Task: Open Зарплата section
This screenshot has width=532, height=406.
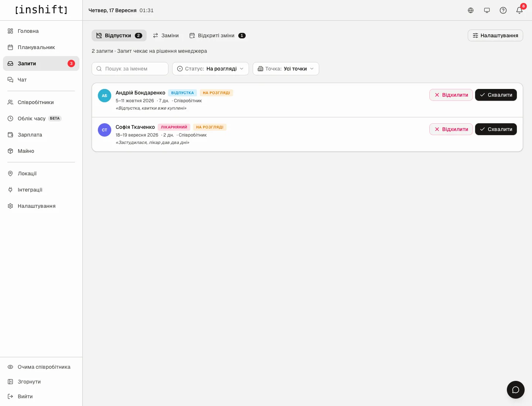Action: 41,135
